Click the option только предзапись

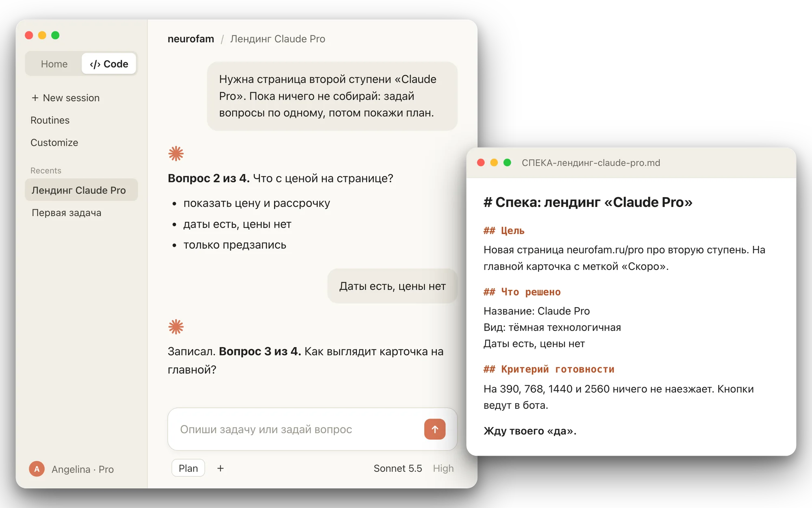point(235,245)
